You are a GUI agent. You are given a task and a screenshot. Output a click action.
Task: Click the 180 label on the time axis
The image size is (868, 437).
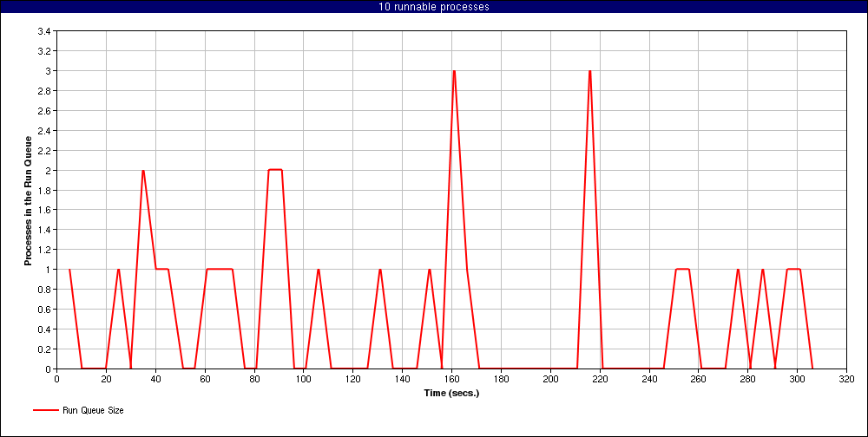click(x=501, y=379)
